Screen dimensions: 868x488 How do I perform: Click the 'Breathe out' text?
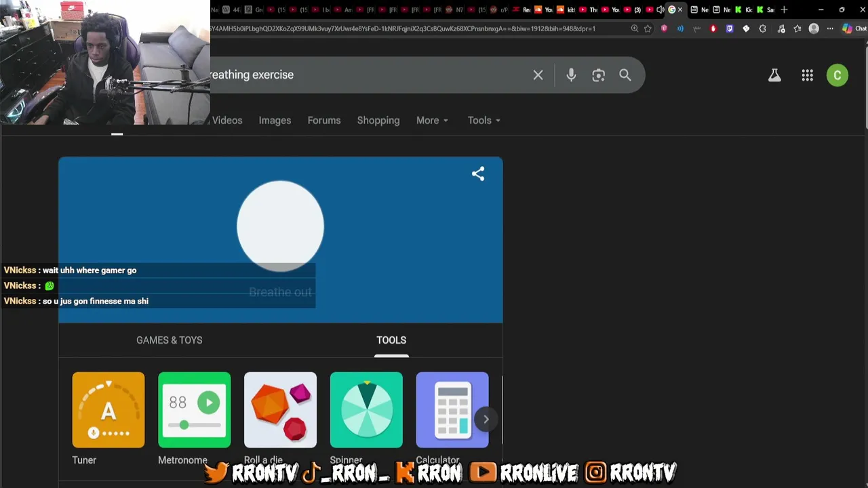[280, 292]
